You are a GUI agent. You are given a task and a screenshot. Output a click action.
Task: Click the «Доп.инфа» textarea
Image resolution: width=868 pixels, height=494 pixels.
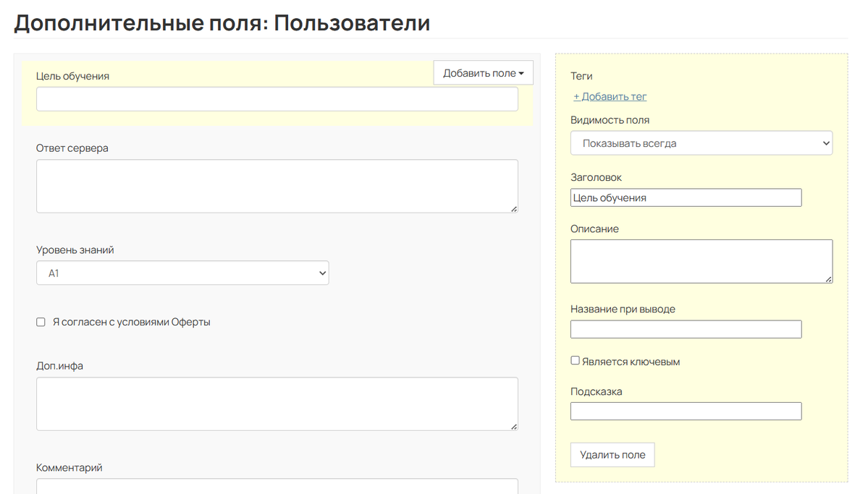pos(277,403)
